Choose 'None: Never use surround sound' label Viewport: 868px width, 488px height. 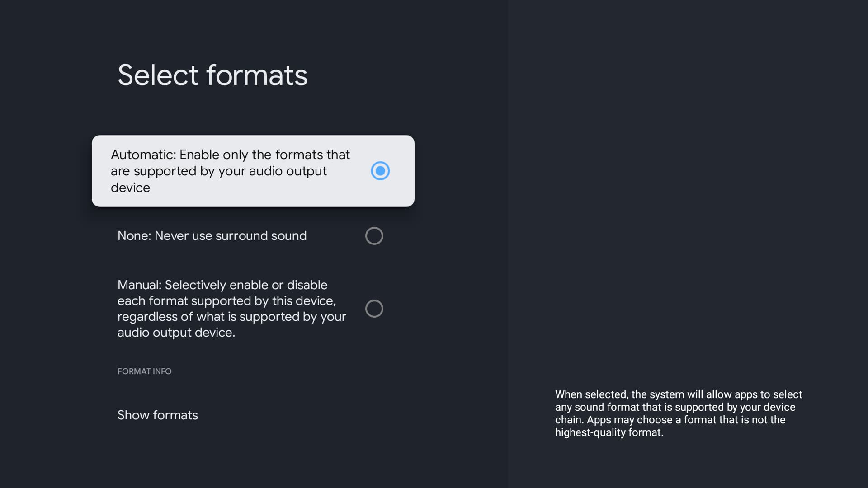(x=212, y=236)
